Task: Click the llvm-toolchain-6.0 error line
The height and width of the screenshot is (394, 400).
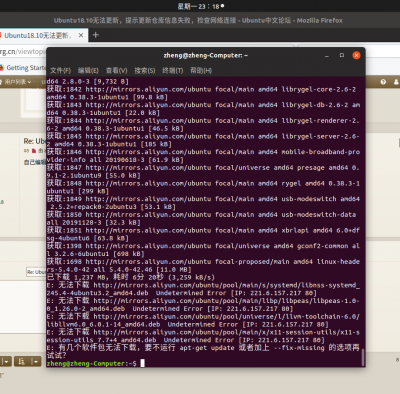Action: pyautogui.click(x=203, y=320)
